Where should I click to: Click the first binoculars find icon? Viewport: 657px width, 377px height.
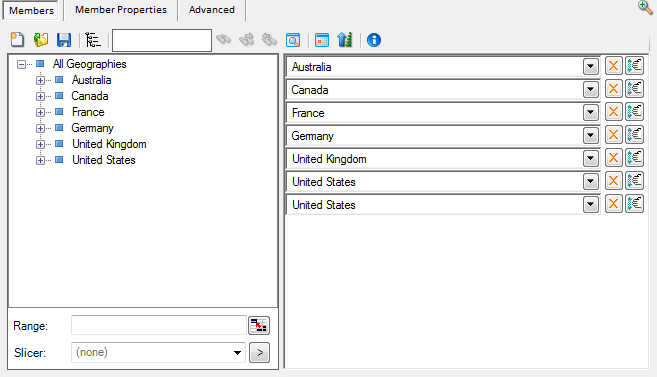tap(224, 40)
